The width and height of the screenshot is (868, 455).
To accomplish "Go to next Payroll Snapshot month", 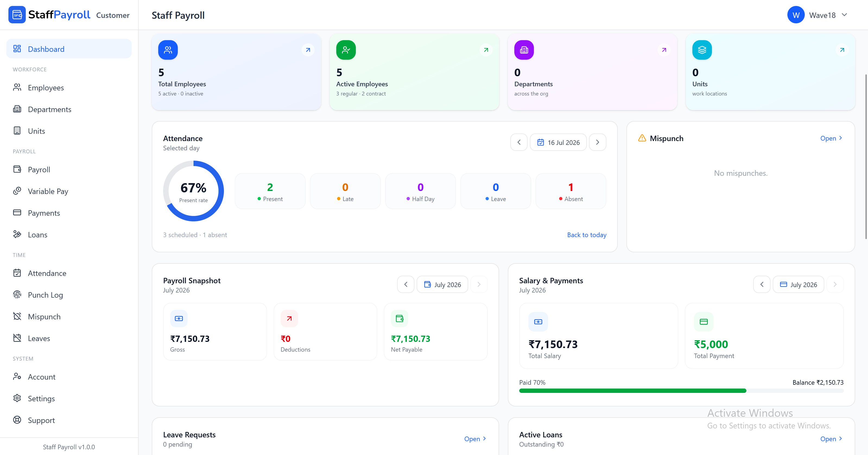I will (x=479, y=284).
